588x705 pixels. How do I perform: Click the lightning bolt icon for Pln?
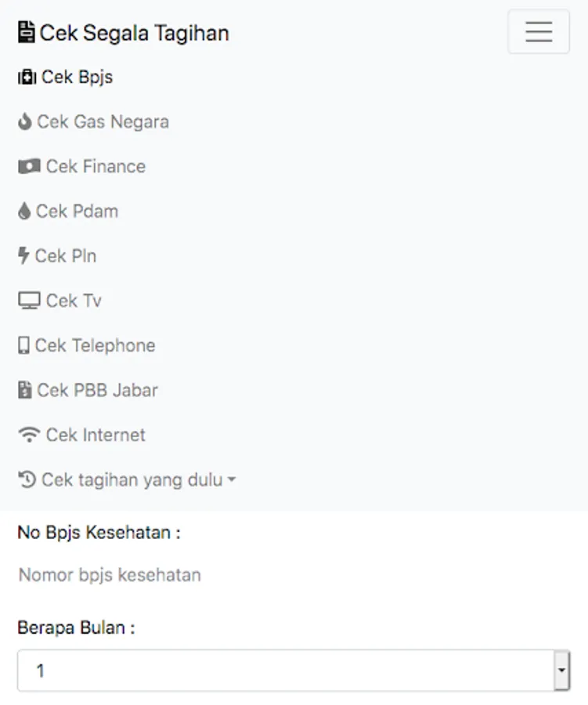(23, 256)
